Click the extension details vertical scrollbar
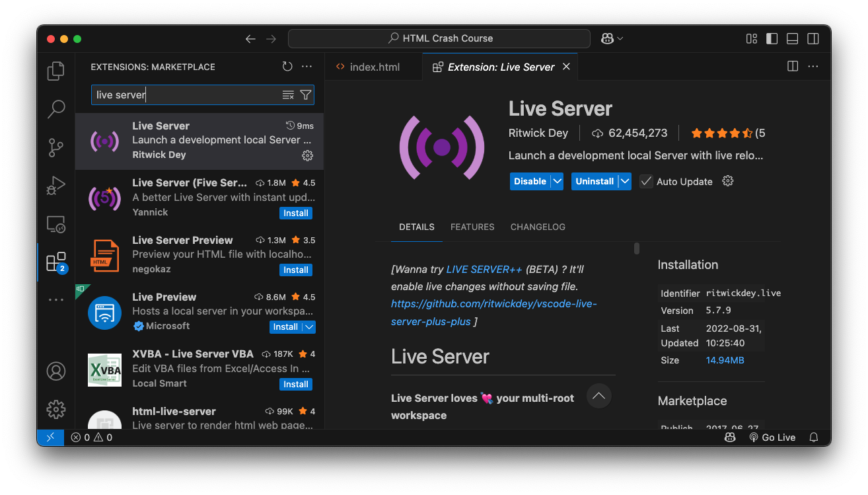Viewport: 868px width, 495px height. 637,248
